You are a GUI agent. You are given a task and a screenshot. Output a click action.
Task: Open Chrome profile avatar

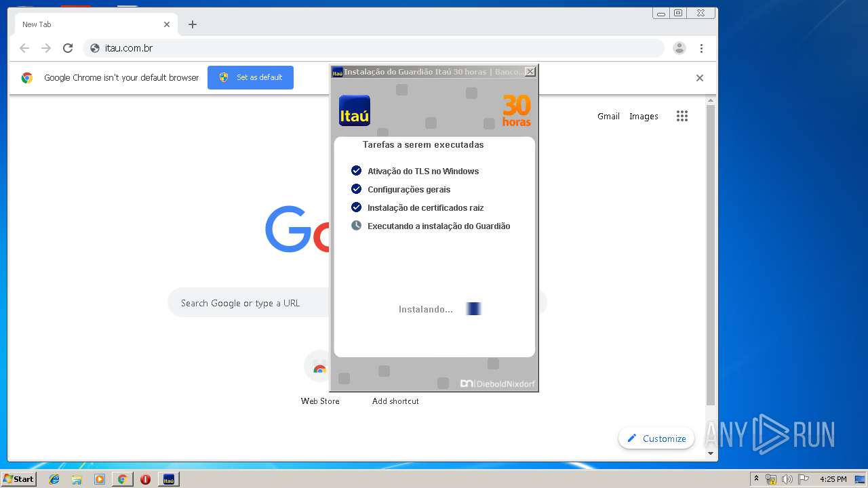tap(679, 48)
